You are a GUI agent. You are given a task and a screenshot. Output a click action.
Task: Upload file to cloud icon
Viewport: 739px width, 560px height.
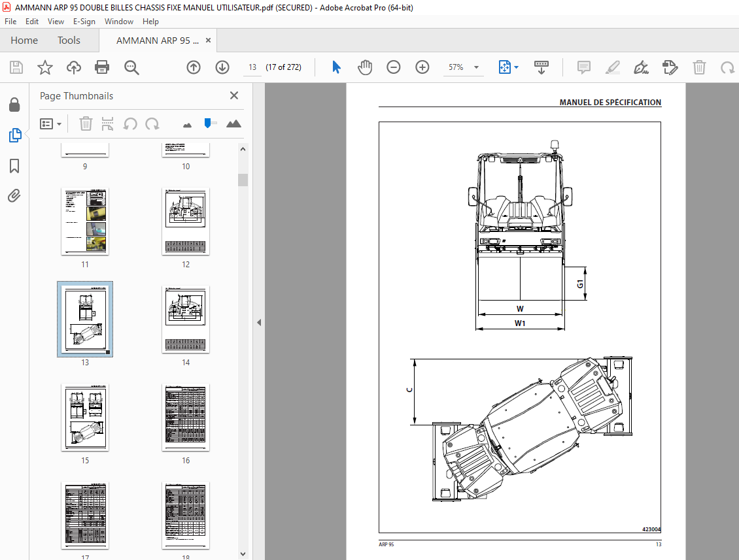(73, 67)
